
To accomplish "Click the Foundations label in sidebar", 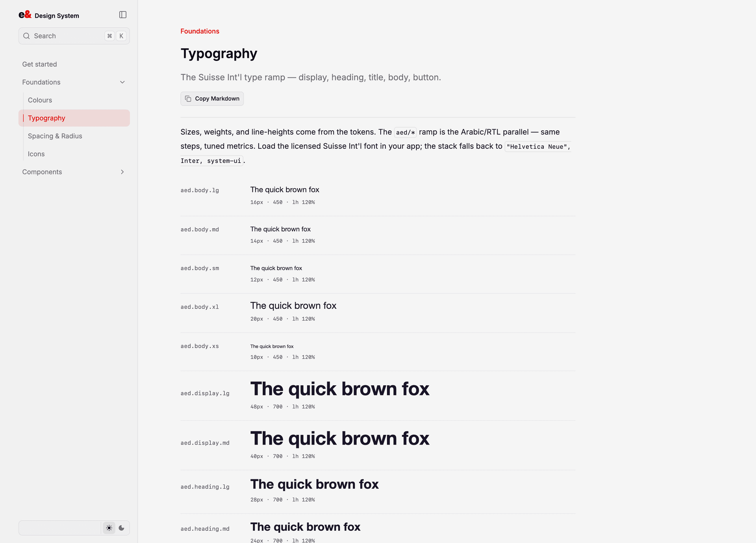I will click(x=41, y=82).
